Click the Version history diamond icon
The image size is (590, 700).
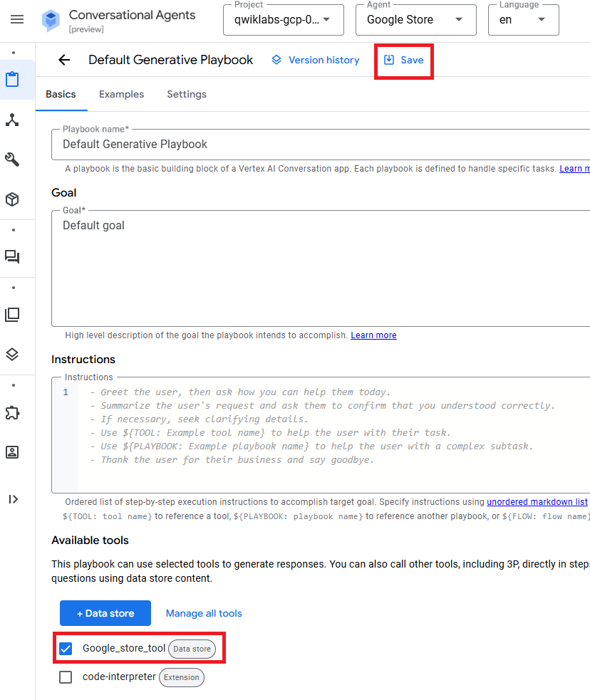point(276,60)
